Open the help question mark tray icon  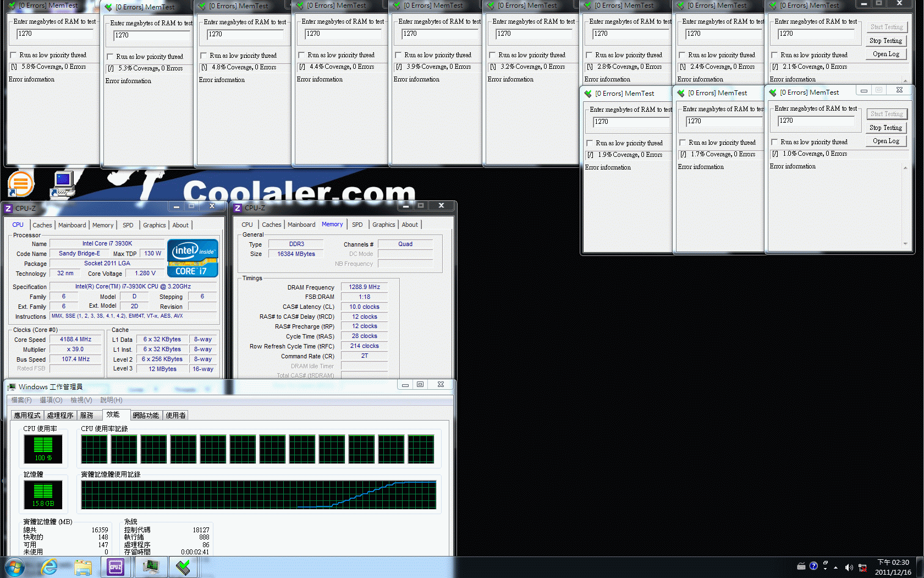[x=813, y=566]
